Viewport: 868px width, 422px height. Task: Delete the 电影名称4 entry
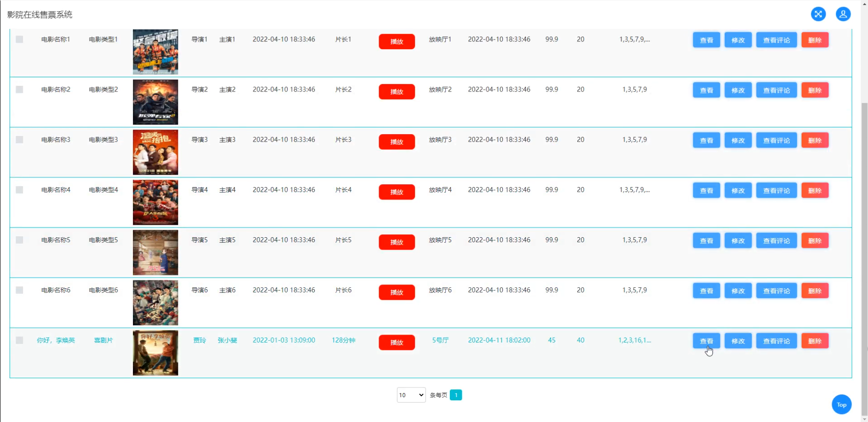click(x=815, y=190)
